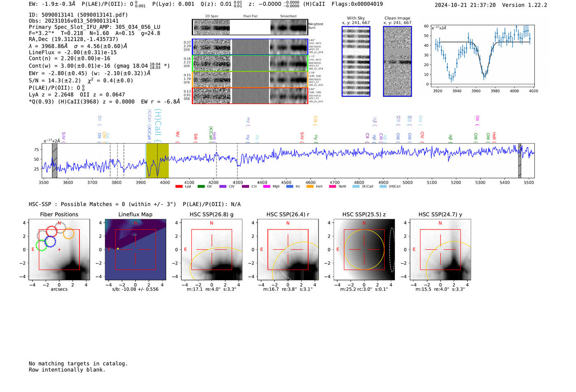The height and width of the screenshot is (392, 576).
Task: Click the red Lyα legend swatch
Action: [179, 186]
